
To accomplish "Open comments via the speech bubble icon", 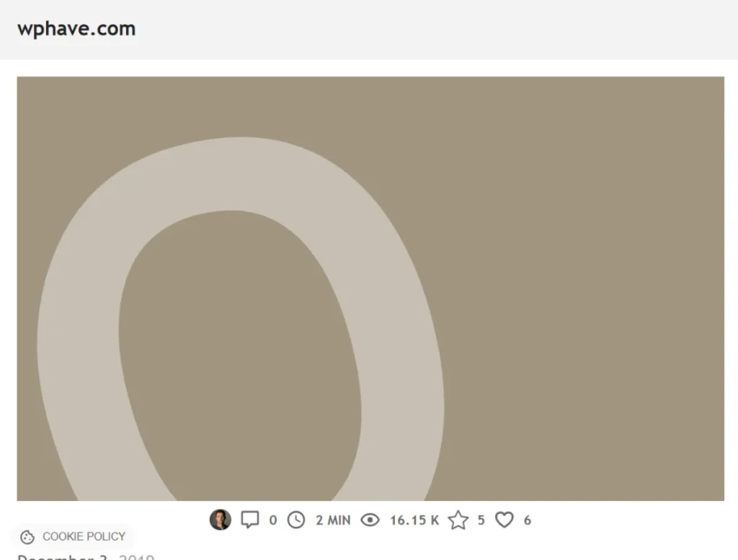I will click(x=250, y=520).
